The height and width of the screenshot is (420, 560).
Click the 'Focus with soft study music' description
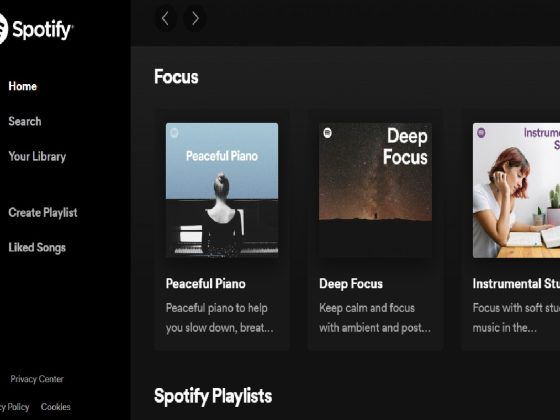point(516,318)
